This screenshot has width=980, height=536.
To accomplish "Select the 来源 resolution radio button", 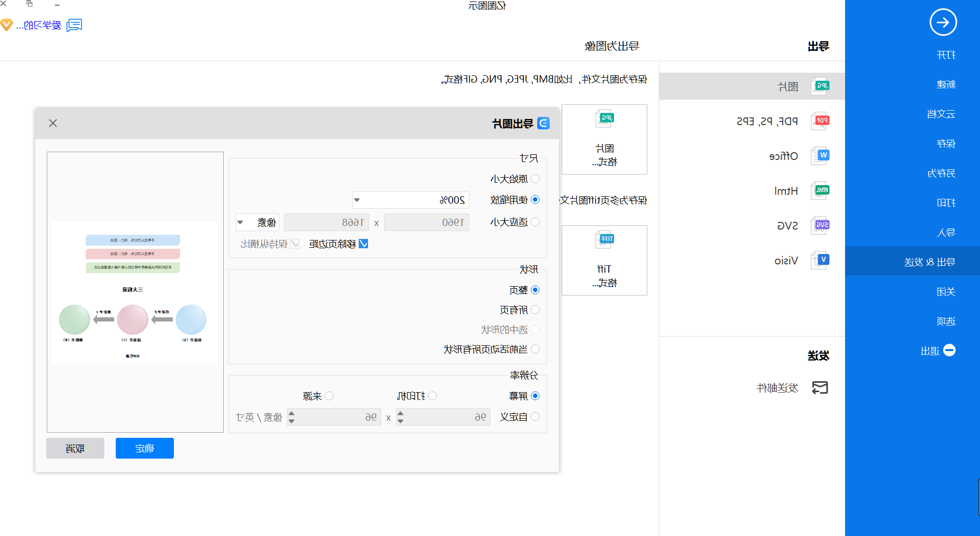I will coord(329,396).
